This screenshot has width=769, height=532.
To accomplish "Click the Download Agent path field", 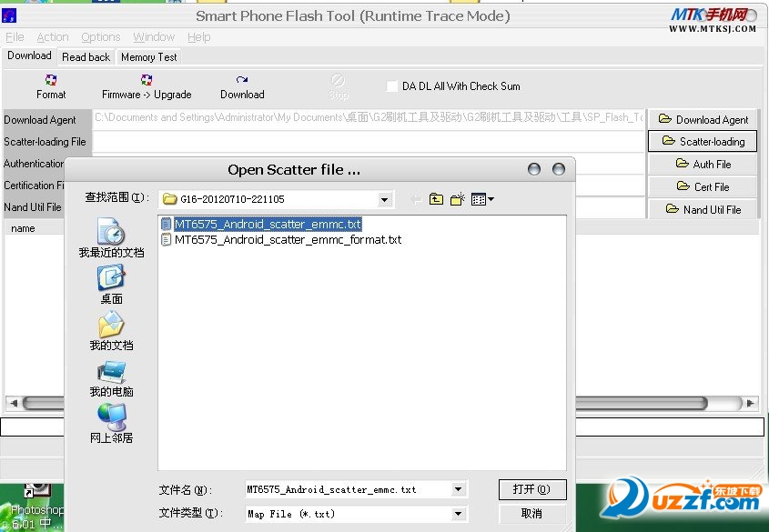I will (x=368, y=118).
